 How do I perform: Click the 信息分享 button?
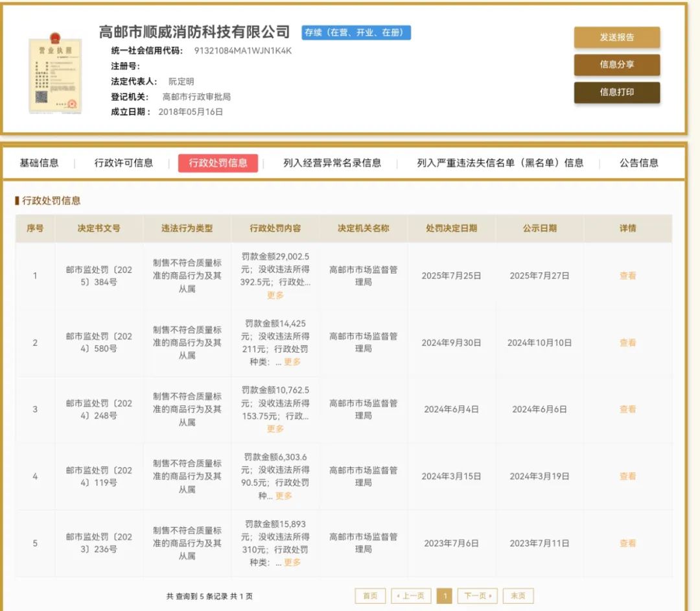click(616, 65)
